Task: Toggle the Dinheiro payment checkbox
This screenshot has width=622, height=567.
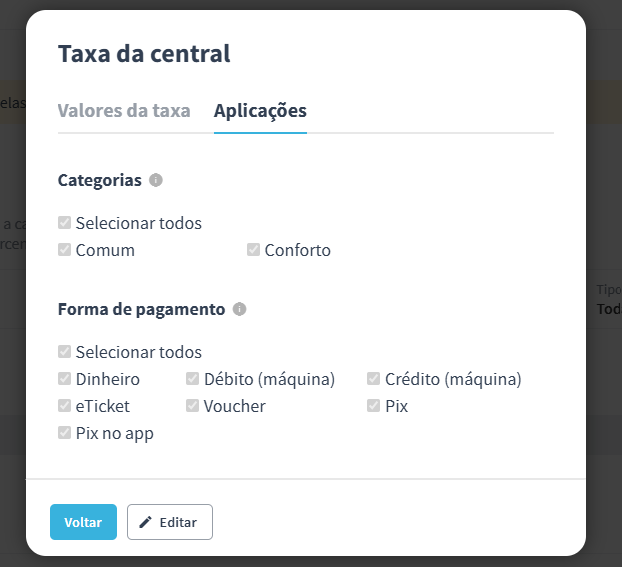Action: (x=64, y=379)
